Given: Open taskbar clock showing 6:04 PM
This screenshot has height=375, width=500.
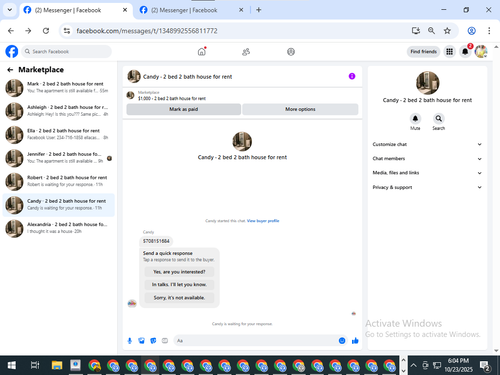Looking at the screenshot, I should click(458, 365).
